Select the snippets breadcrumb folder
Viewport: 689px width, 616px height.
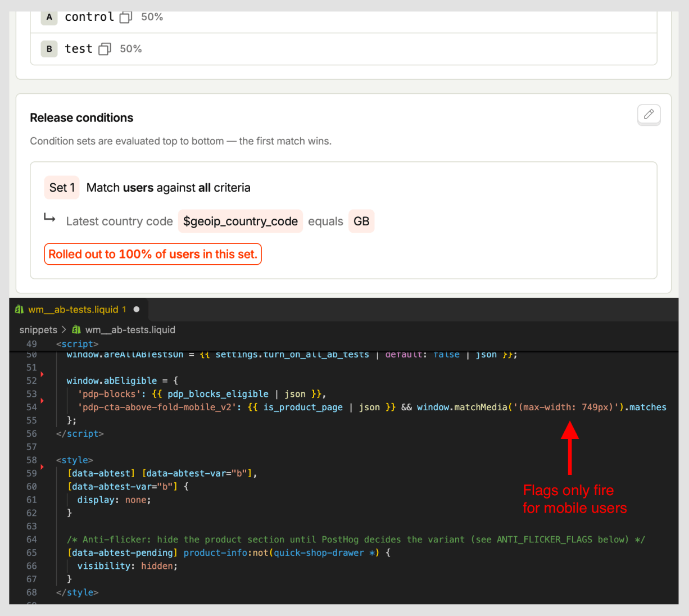coord(38,330)
